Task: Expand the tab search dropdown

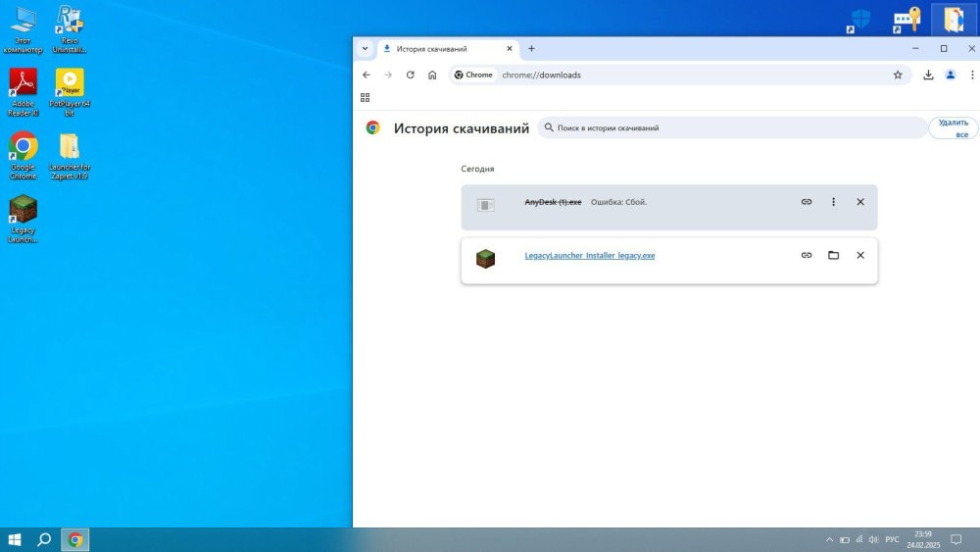Action: pos(365,49)
